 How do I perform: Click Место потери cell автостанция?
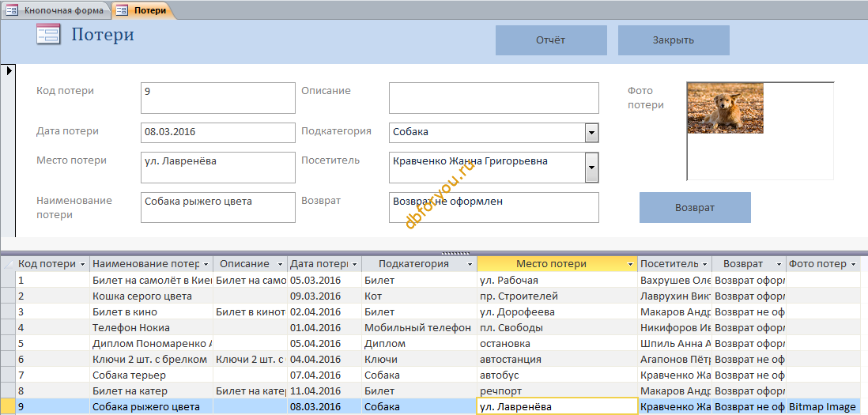pyautogui.click(x=557, y=359)
